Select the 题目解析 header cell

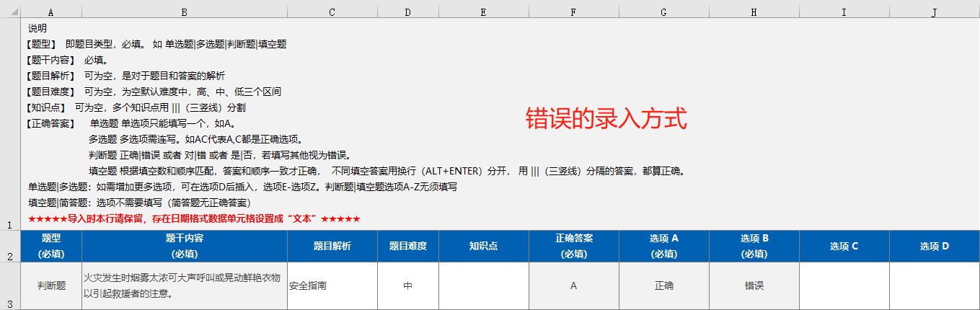click(x=332, y=246)
